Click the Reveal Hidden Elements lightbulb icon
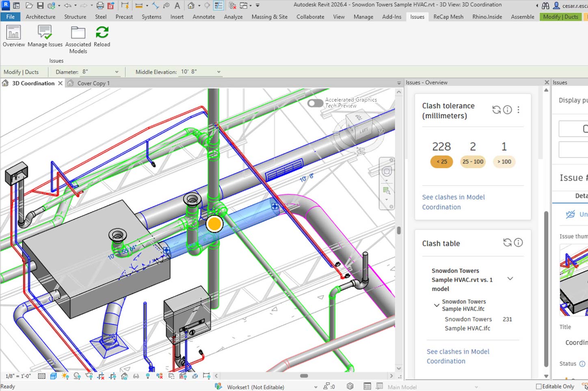This screenshot has width=588, height=391. pos(148,376)
